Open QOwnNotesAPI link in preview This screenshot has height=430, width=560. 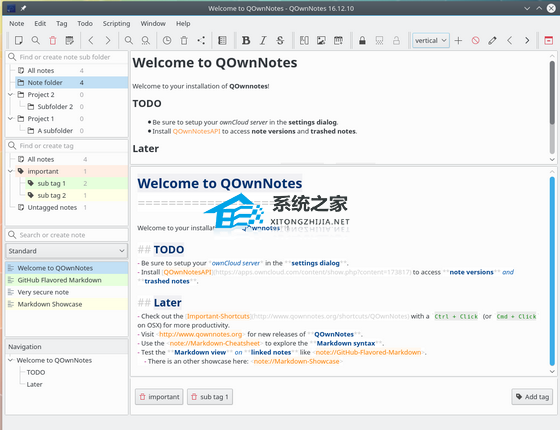click(196, 131)
